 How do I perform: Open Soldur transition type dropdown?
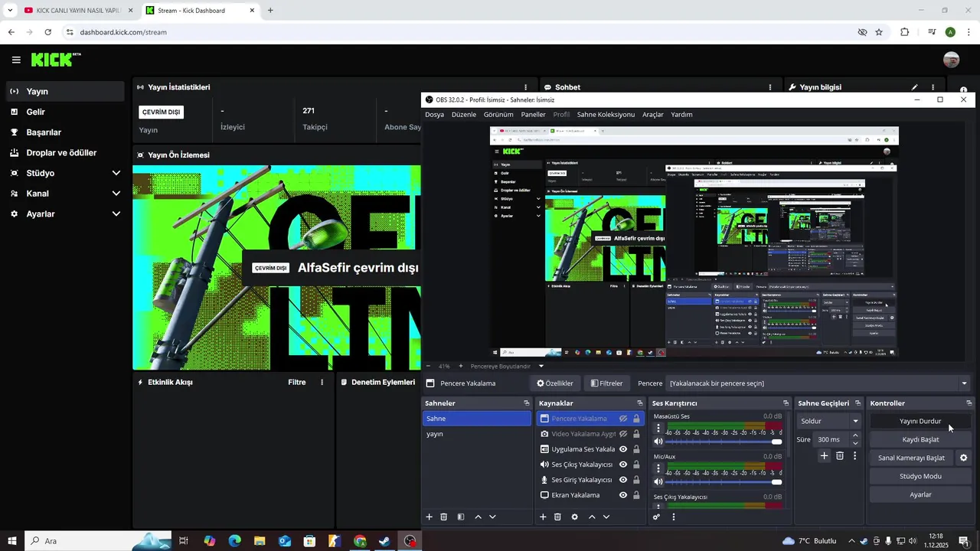pyautogui.click(x=829, y=421)
